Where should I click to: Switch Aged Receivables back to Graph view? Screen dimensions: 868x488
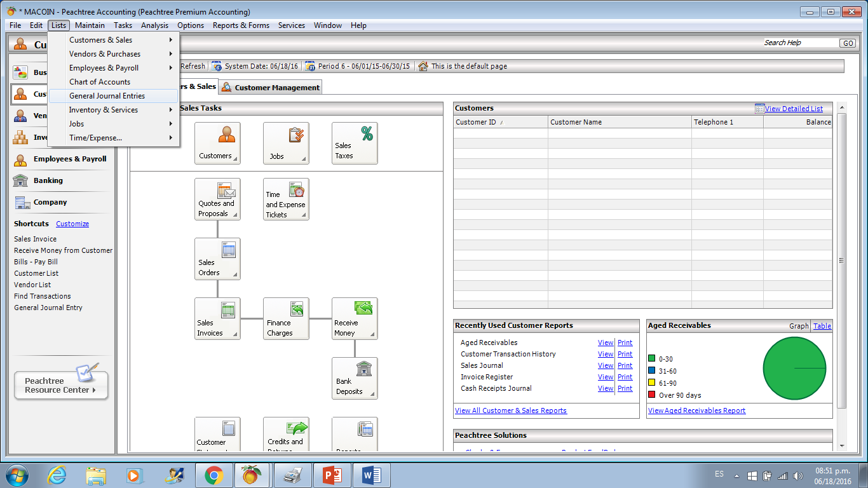point(799,325)
